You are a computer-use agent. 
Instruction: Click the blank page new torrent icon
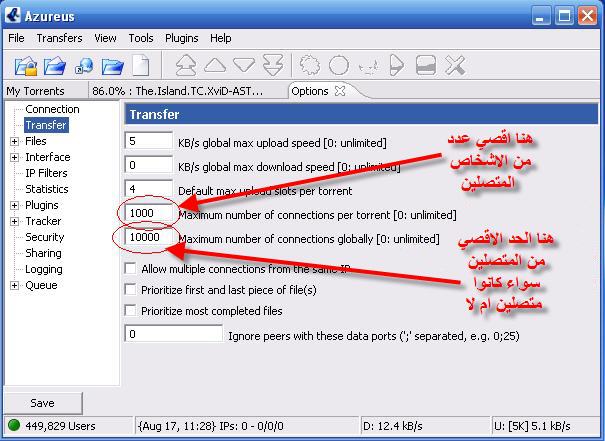coord(140,65)
